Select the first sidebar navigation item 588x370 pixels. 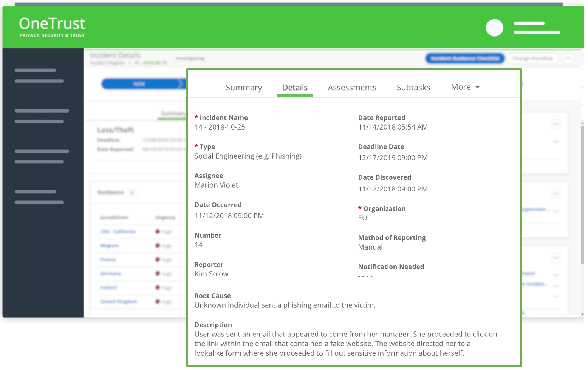click(x=39, y=76)
